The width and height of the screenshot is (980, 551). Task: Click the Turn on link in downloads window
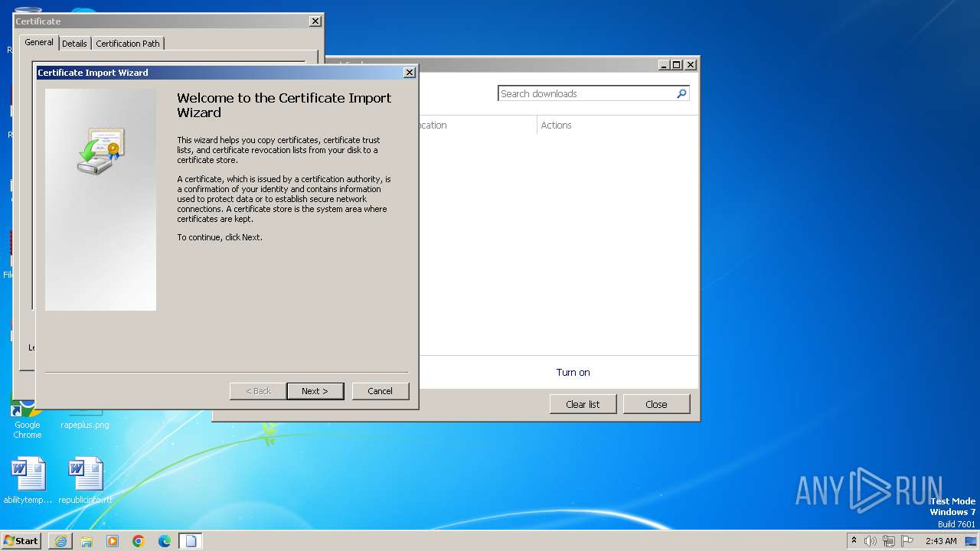click(x=573, y=372)
